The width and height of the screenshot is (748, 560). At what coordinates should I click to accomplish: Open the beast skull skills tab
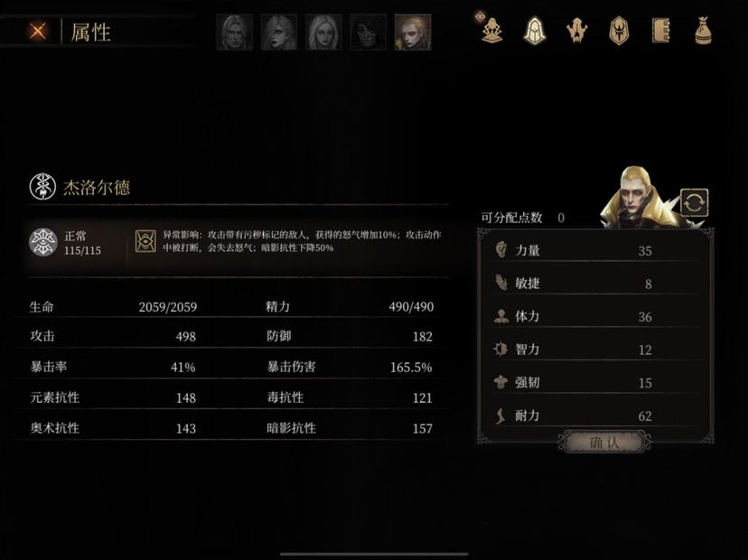(576, 31)
